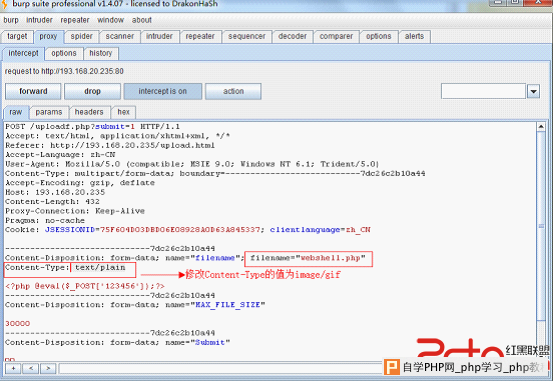
Task: Click the 'Content-Length: 432' line
Action: (52, 201)
